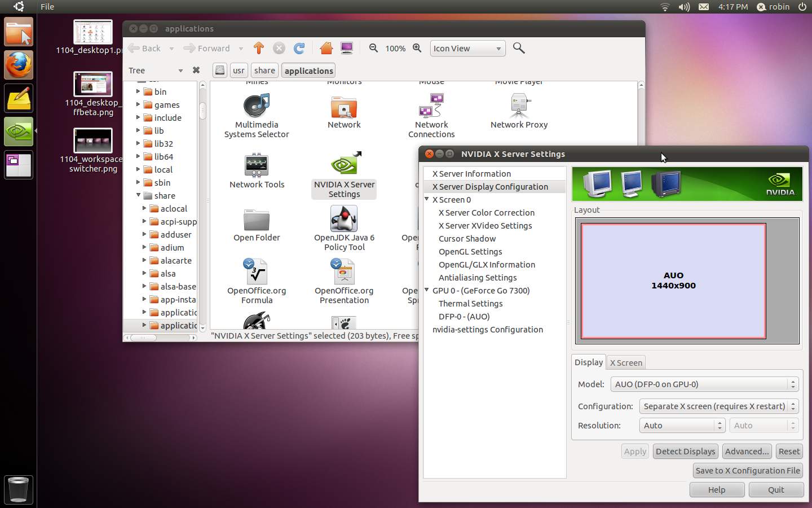Close the Tree side pane
This screenshot has height=508, width=812.
tap(196, 71)
